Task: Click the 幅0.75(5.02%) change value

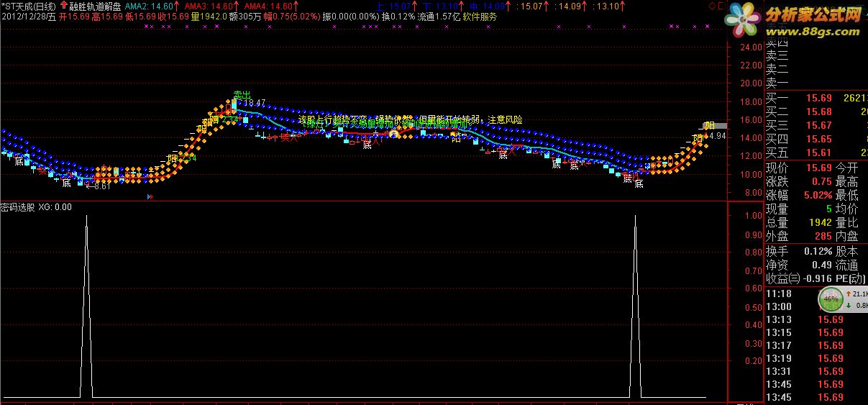Action: 293,16
